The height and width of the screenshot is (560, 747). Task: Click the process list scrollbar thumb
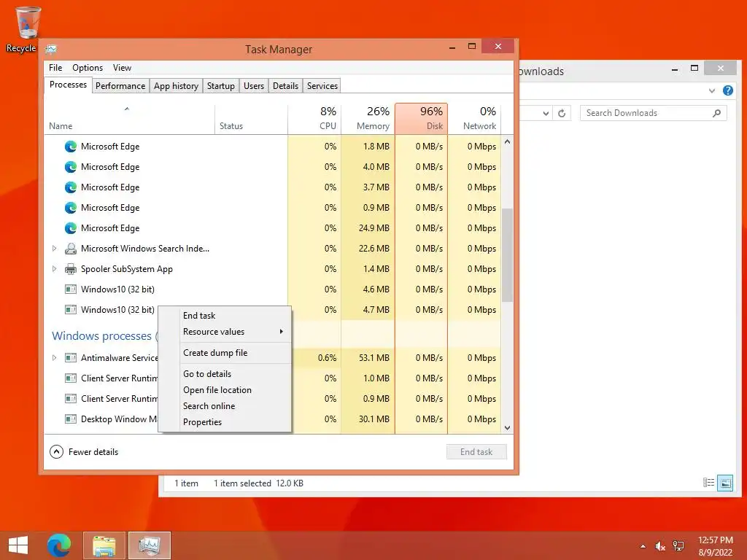click(x=508, y=255)
